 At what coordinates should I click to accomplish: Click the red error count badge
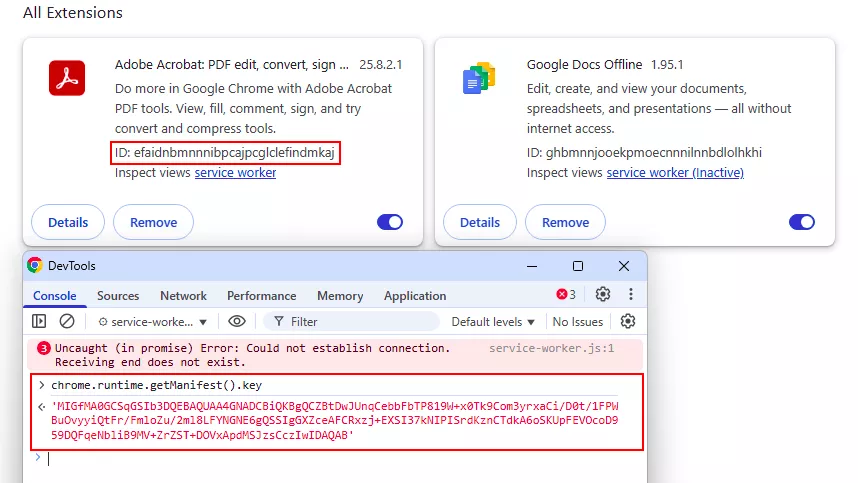pyautogui.click(x=566, y=295)
